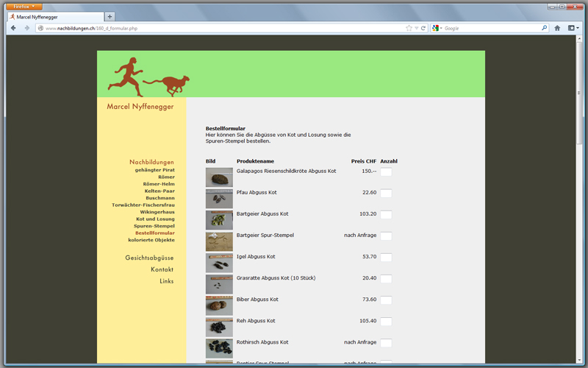
Task: Reload the page using refresh icon
Action: point(424,28)
